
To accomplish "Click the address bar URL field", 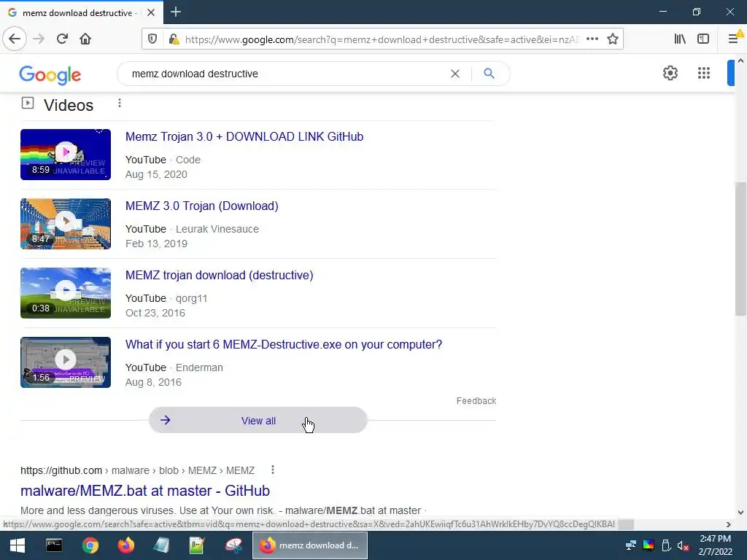I will click(x=381, y=39).
